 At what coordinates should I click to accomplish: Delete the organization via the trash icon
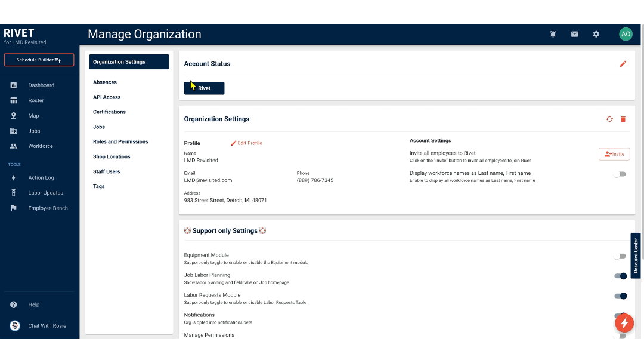pyautogui.click(x=623, y=119)
